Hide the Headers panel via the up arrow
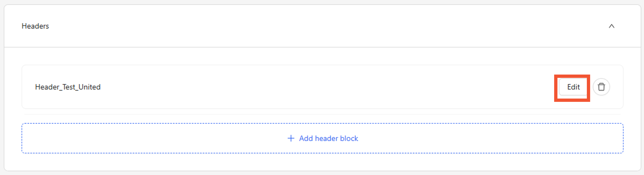The width and height of the screenshot is (644, 175). pyautogui.click(x=612, y=26)
